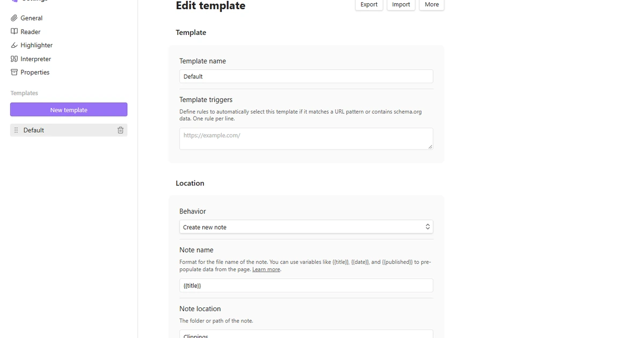
Task: Delete the Default template trash icon
Action: (x=120, y=130)
